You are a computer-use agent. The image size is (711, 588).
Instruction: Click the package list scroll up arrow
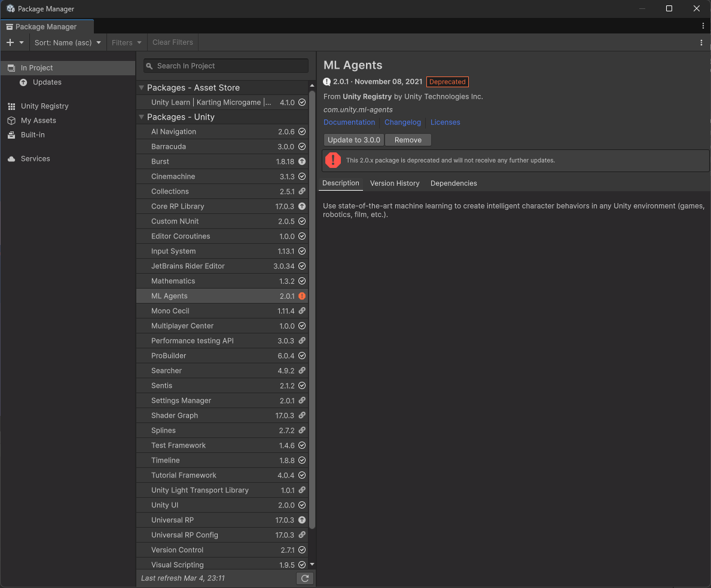click(x=312, y=85)
